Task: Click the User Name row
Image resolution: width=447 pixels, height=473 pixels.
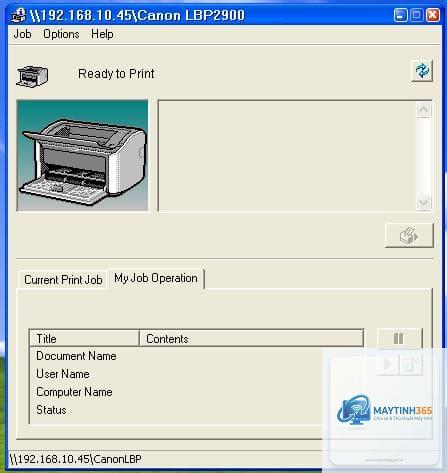Action: [x=196, y=374]
